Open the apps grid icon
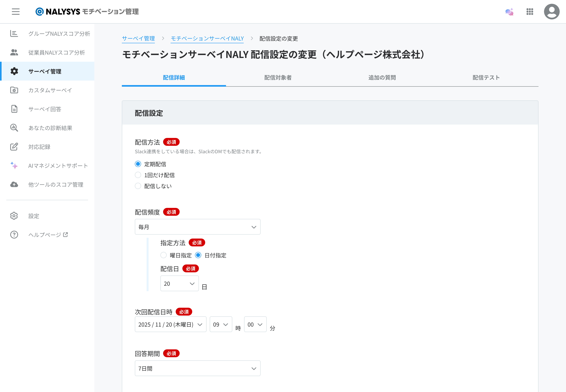 coord(530,12)
